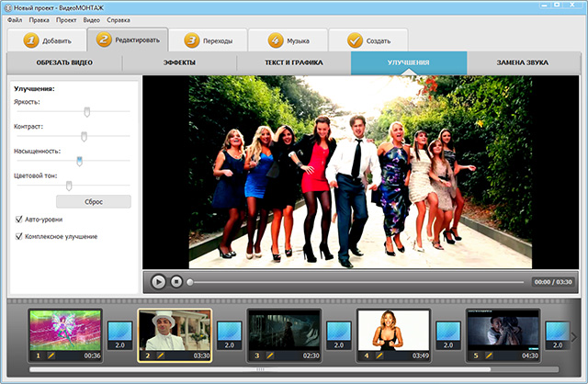588x384 pixels.
Task: Toggle the Комплексное улучшение checkbox
Action: (19, 237)
